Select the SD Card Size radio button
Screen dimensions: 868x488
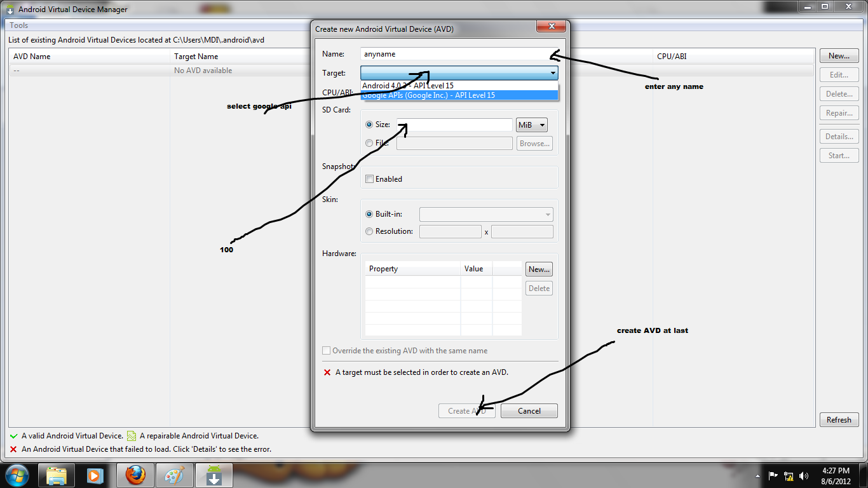(369, 125)
